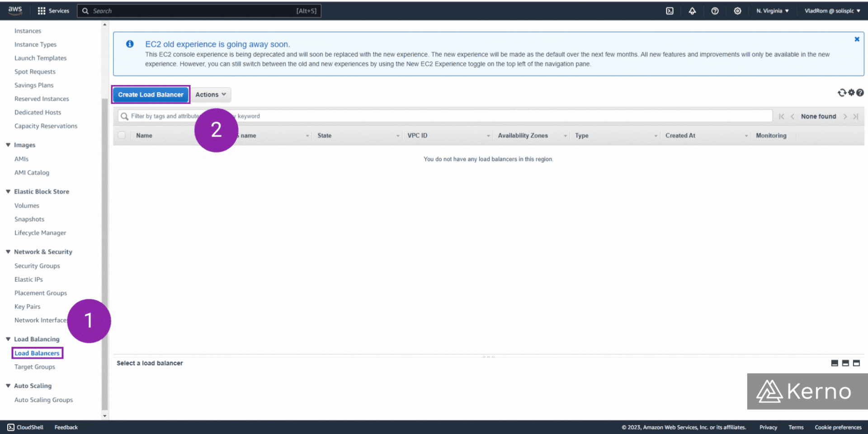
Task: Collapse the Network & Security section
Action: (x=8, y=251)
